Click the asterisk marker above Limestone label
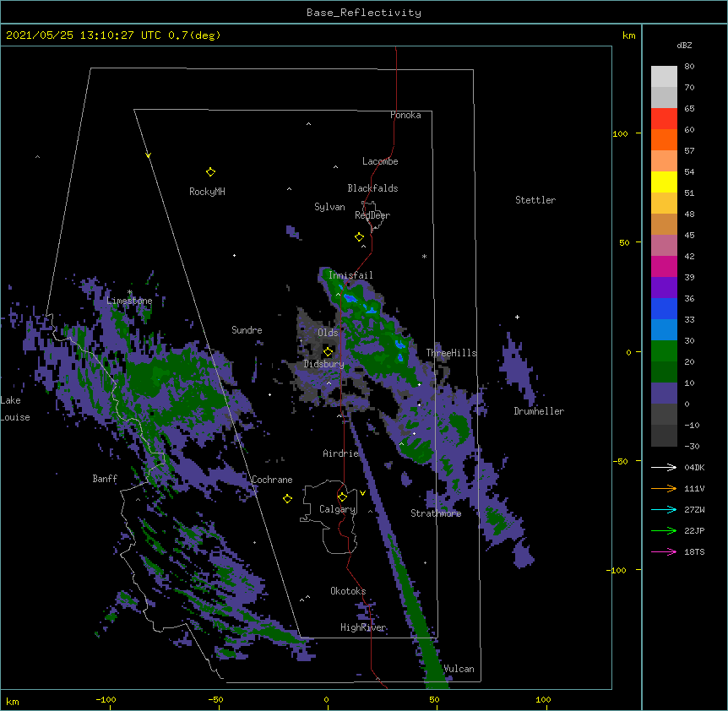 tap(130, 292)
